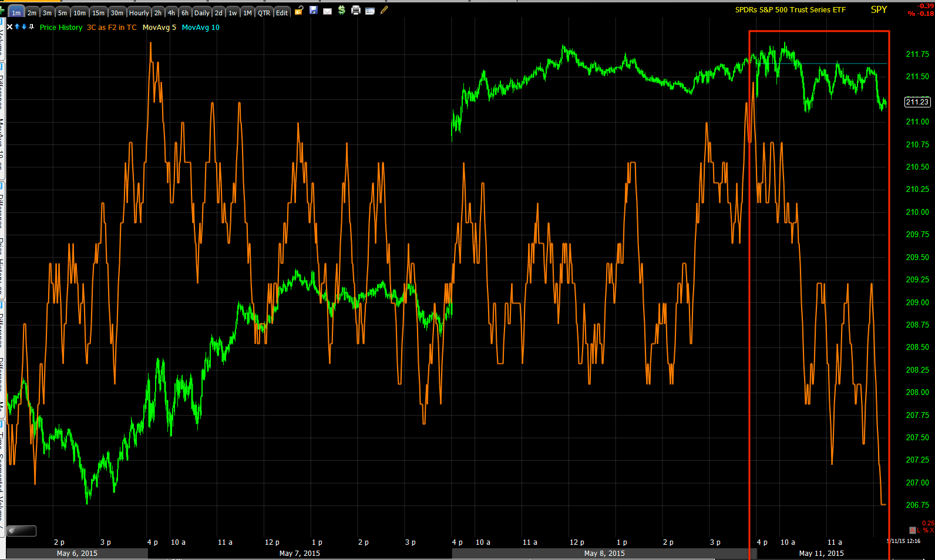Image resolution: width=935 pixels, height=560 pixels.
Task: Click the paintbrush button bottom-left
Action: (21, 531)
